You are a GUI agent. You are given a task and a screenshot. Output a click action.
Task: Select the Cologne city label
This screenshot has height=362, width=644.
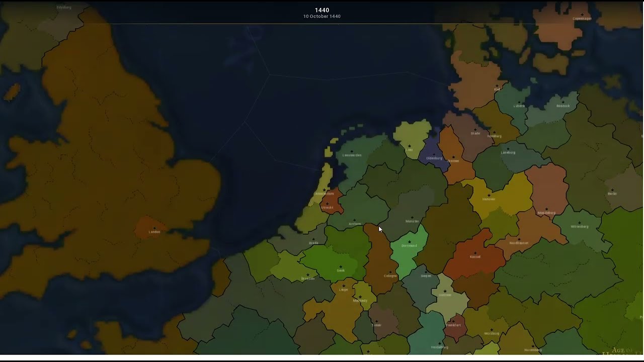390,276
